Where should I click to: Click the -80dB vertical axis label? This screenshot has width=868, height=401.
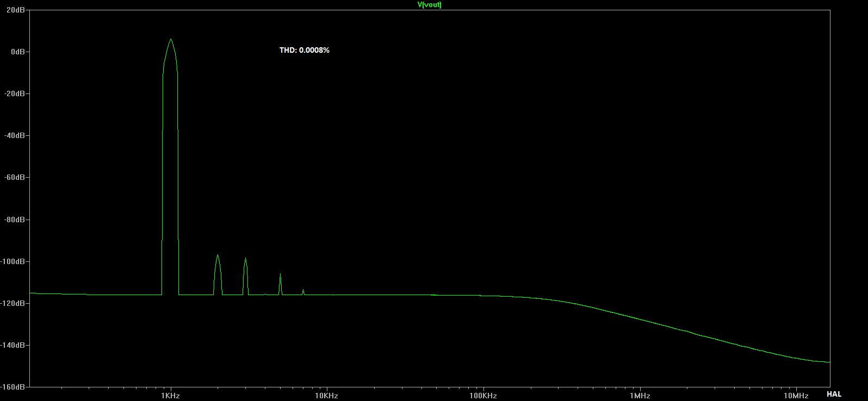(x=15, y=220)
